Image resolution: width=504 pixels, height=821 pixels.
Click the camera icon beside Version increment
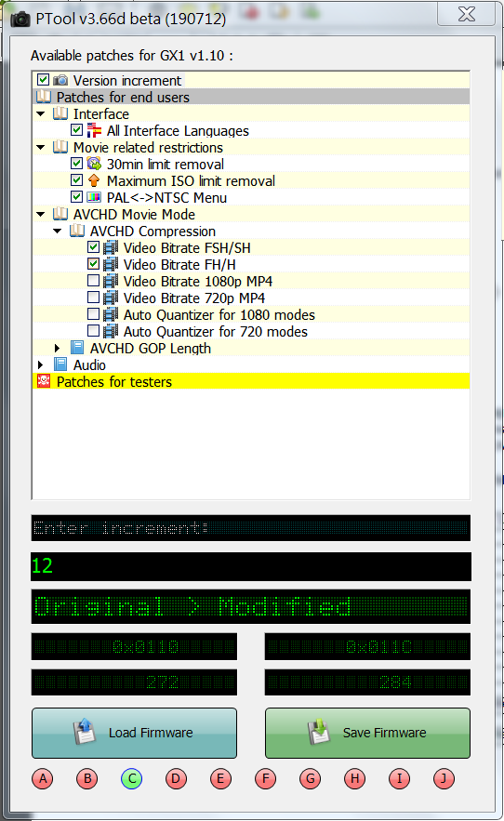(x=60, y=80)
